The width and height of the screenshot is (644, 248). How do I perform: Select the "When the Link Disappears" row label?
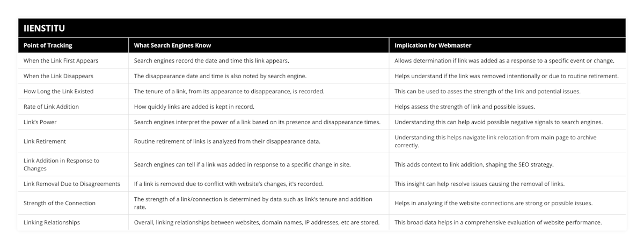[x=58, y=76]
